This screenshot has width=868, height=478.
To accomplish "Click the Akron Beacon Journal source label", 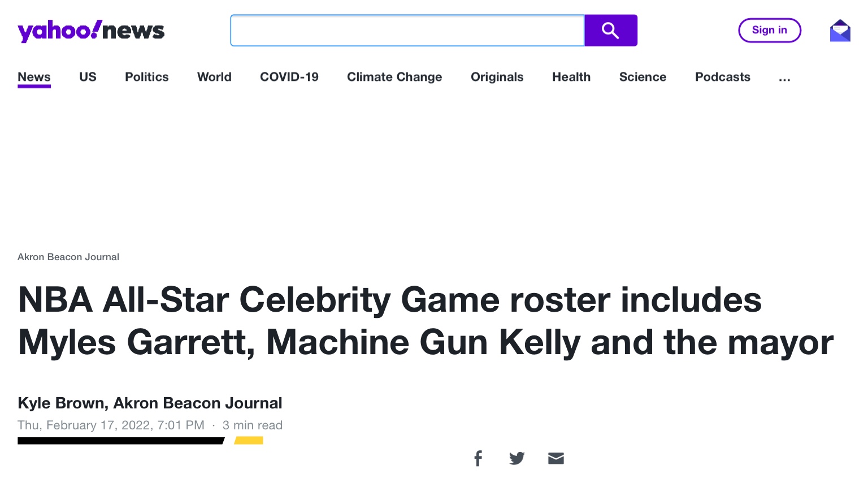I will pyautogui.click(x=68, y=257).
